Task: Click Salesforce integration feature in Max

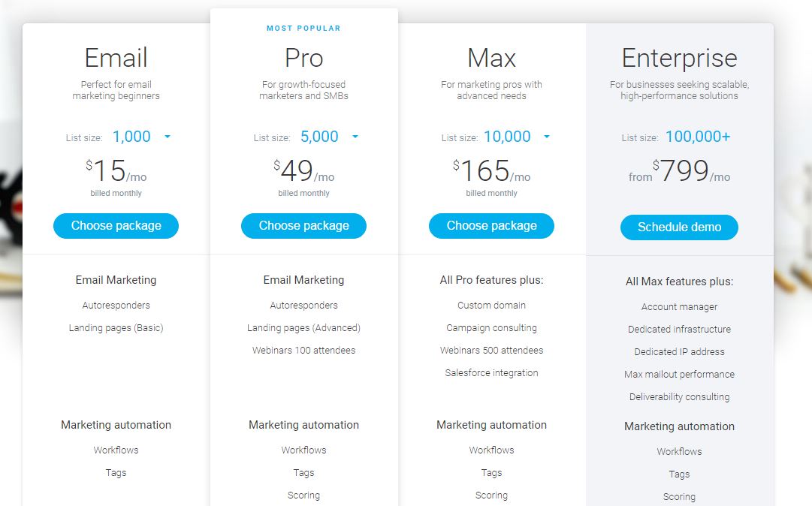Action: (491, 373)
